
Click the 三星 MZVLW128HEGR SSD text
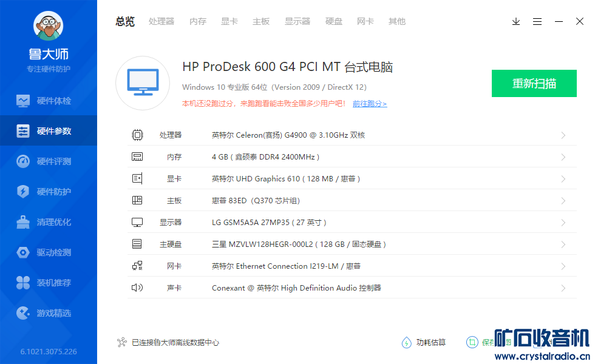coord(299,244)
